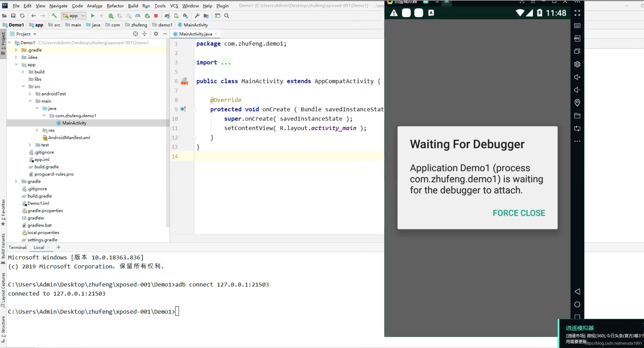The image size is (644, 348).
Task: Expand the .gradle folder
Action: pyautogui.click(x=16, y=50)
